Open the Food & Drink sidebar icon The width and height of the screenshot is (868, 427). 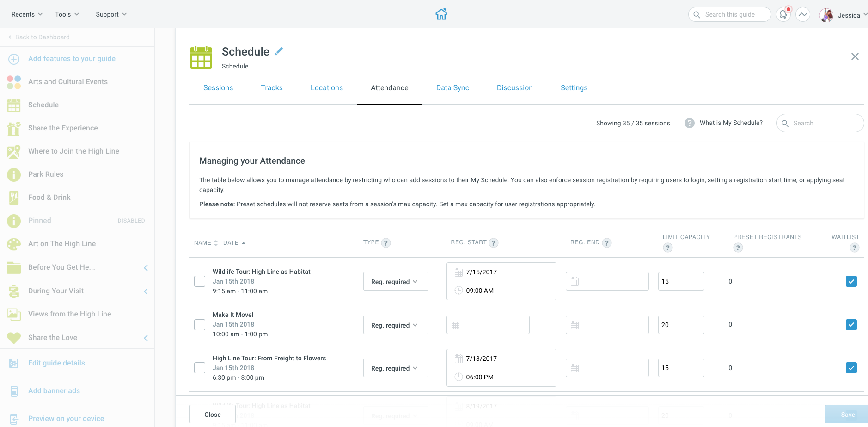point(14,198)
